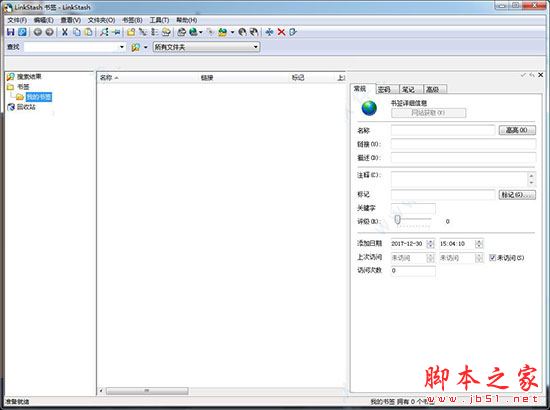The image size is (550, 410).
Task: Click the blue arrow icon before the folder icon
Action: [116, 32]
